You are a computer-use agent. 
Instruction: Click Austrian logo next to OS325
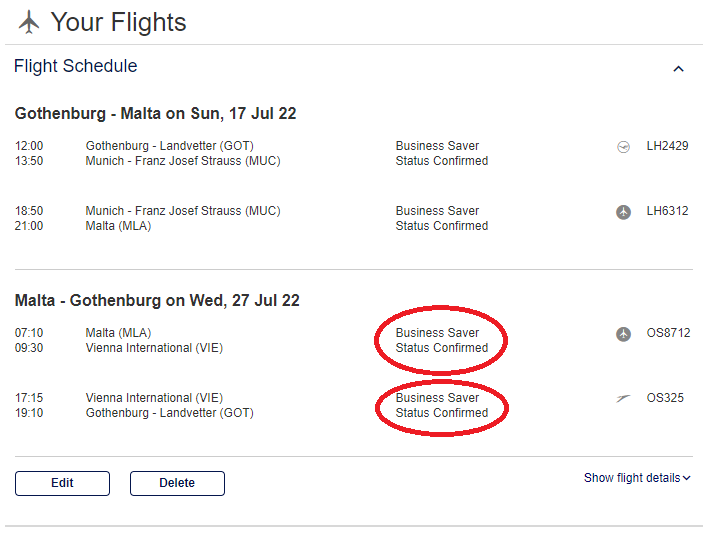pos(624,398)
